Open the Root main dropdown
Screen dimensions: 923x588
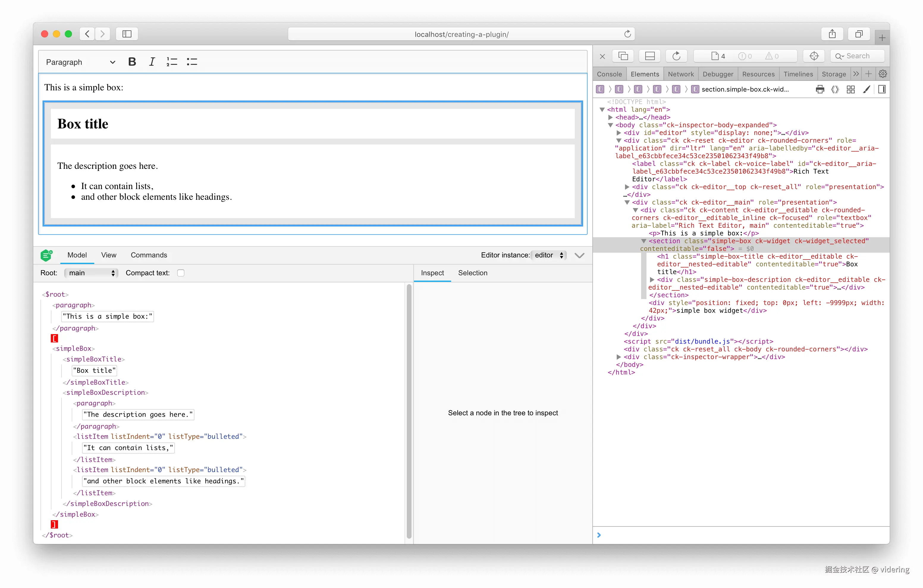(x=91, y=273)
